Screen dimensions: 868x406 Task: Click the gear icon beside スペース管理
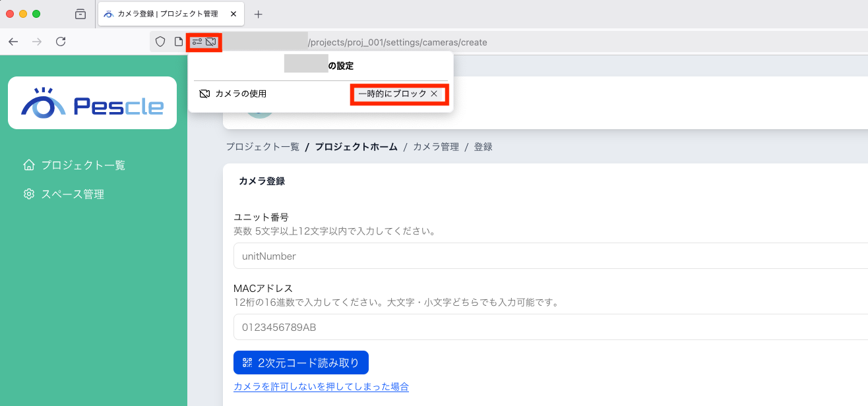(28, 194)
